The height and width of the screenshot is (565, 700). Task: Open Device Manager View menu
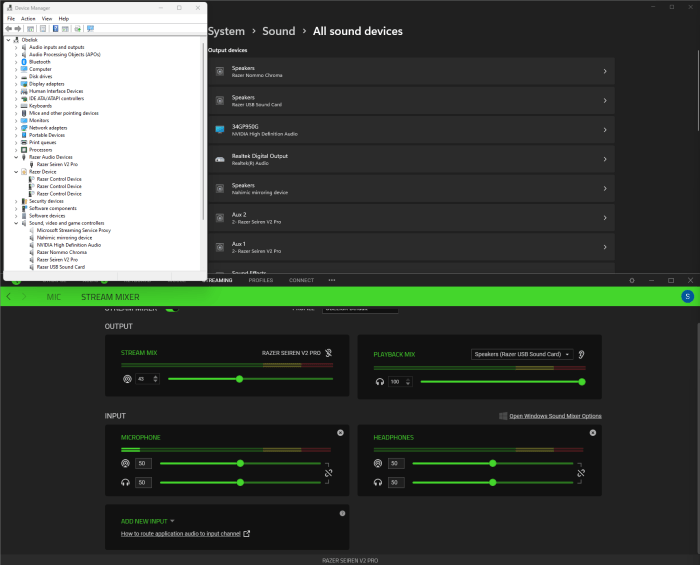(x=47, y=19)
